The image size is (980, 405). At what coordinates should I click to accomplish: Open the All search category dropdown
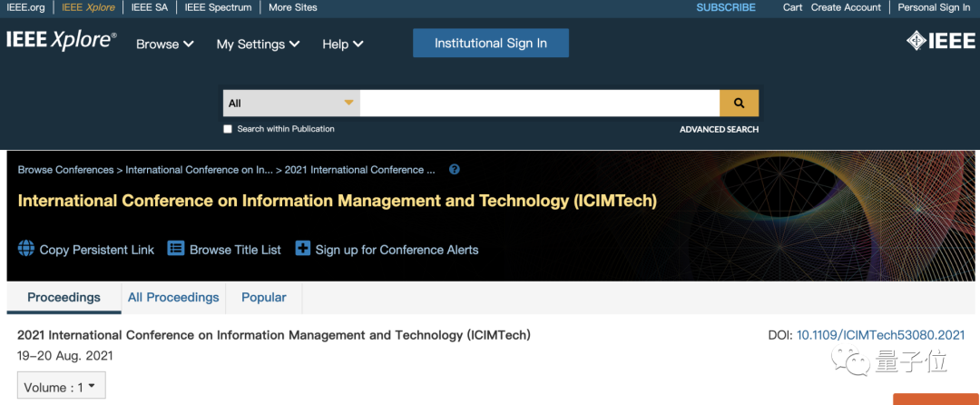[291, 104]
